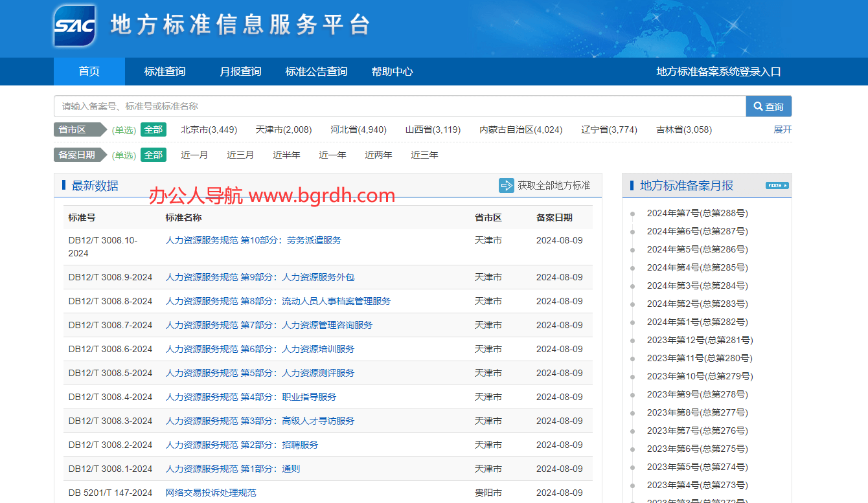Image resolution: width=868 pixels, height=503 pixels.
Task: Click the SAC logo icon
Action: click(74, 26)
